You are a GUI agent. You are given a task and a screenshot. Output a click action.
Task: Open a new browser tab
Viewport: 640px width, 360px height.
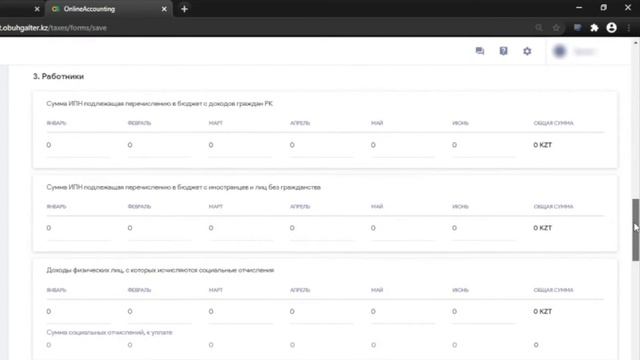184,9
